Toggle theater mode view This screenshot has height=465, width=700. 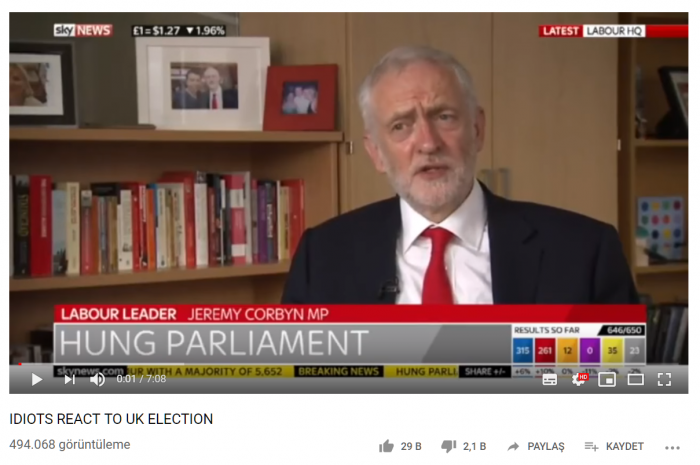[x=636, y=380]
